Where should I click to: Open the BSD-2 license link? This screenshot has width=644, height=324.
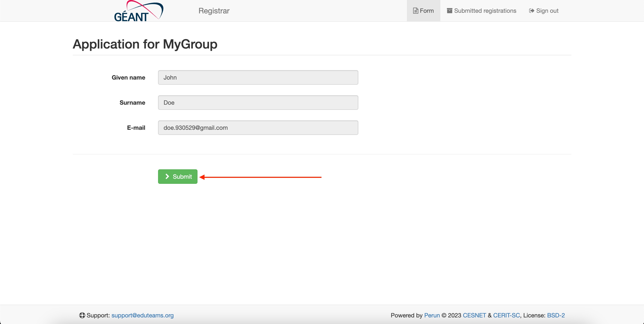coord(556,315)
